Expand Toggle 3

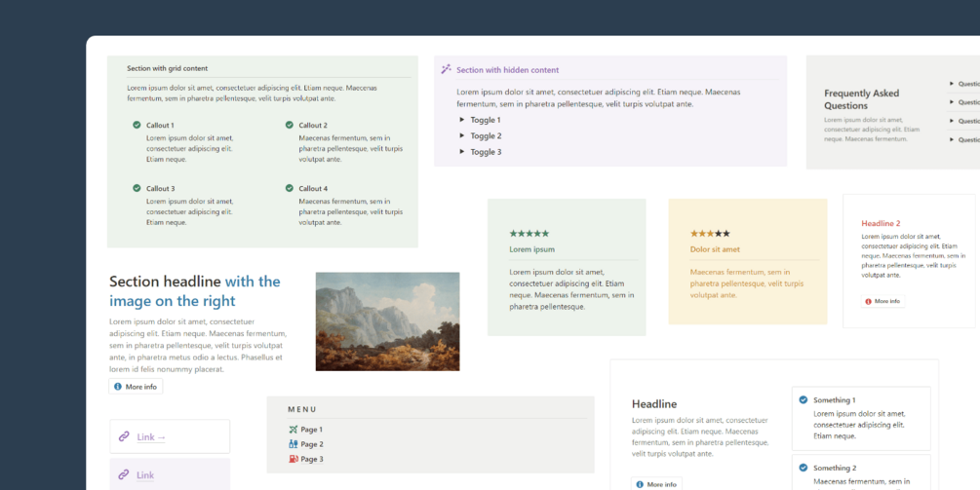click(x=480, y=152)
